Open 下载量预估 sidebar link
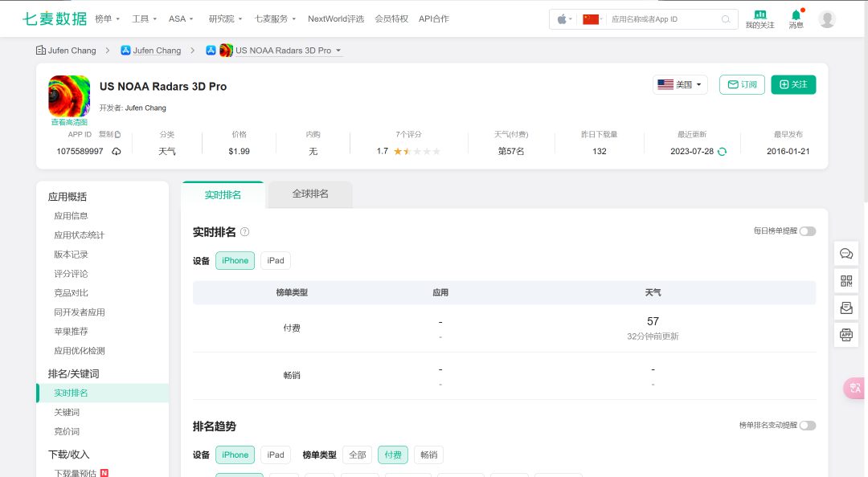 pyautogui.click(x=76, y=473)
